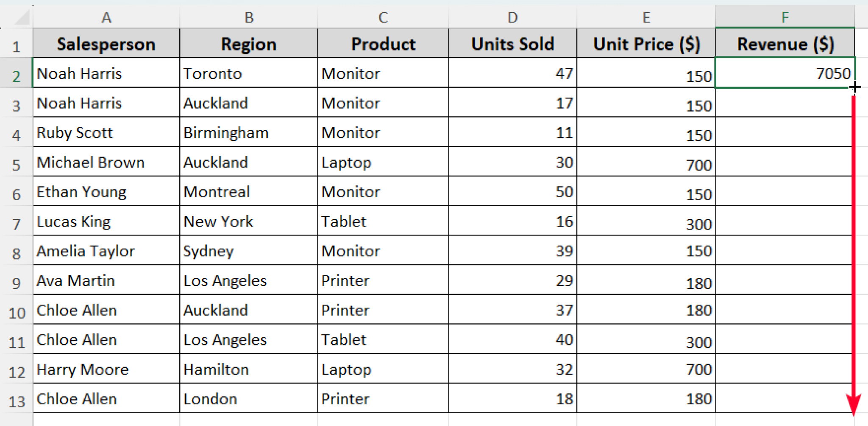Select the Montreal region cell
The height and width of the screenshot is (426, 868).
[248, 191]
